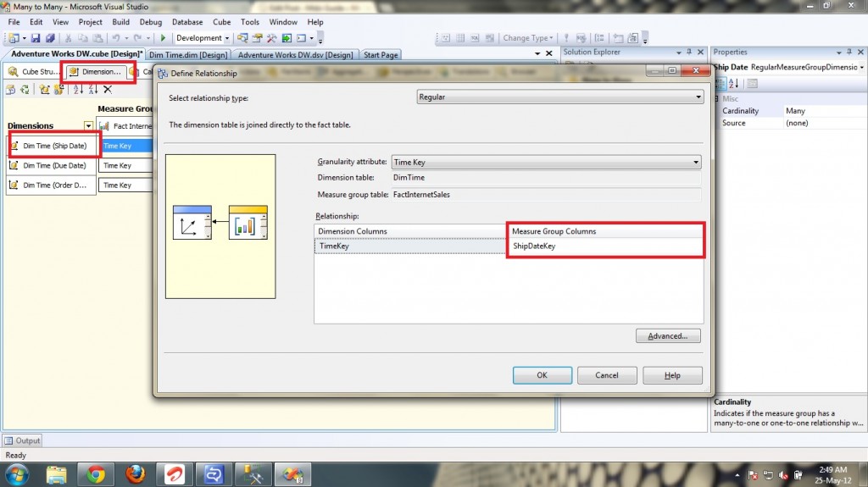Click the green Start debugging arrow
This screenshot has height=487, width=868.
pyautogui.click(x=163, y=38)
